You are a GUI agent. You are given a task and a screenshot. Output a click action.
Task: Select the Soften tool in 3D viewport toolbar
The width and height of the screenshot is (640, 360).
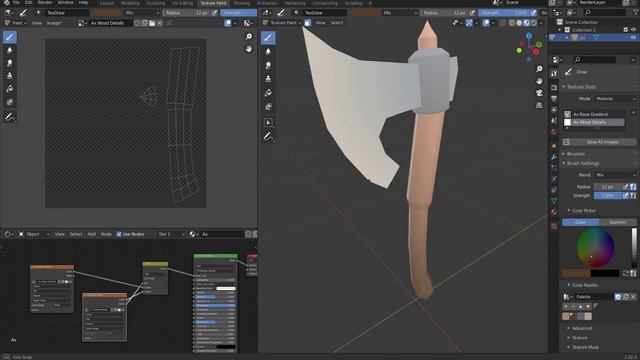coord(268,51)
